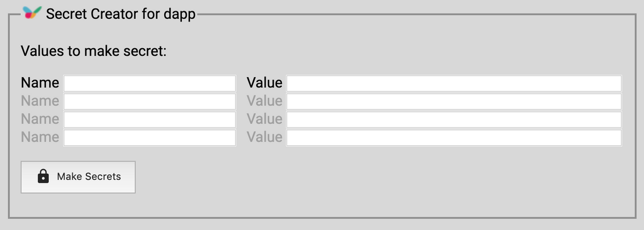Click the padlock icon on Make Secrets
This screenshot has width=644, height=230.
pos(43,176)
